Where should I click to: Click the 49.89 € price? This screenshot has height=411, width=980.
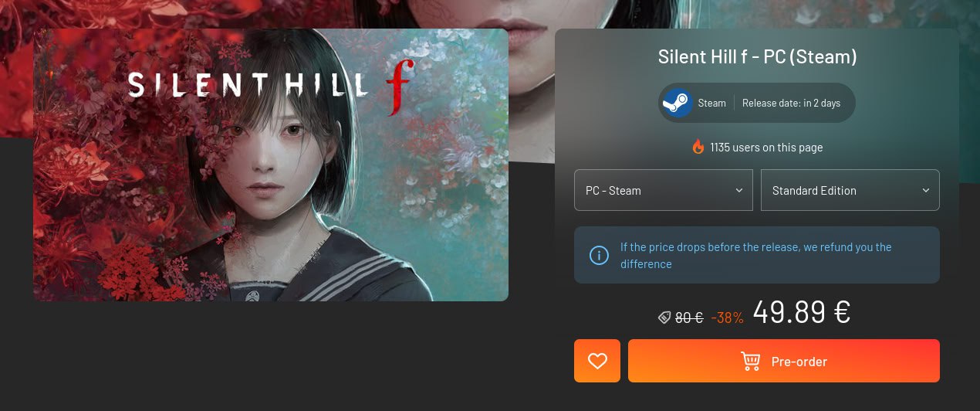point(802,312)
